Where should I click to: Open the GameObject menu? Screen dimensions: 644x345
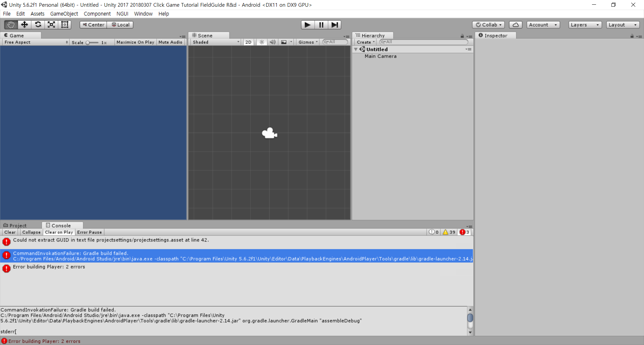tap(64, 14)
